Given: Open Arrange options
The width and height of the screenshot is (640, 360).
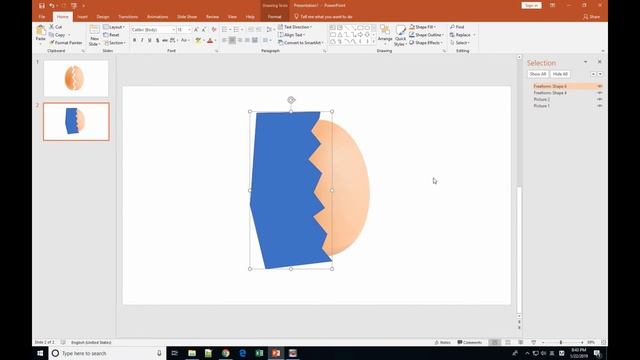Looking at the screenshot, I should pyautogui.click(x=384, y=34).
